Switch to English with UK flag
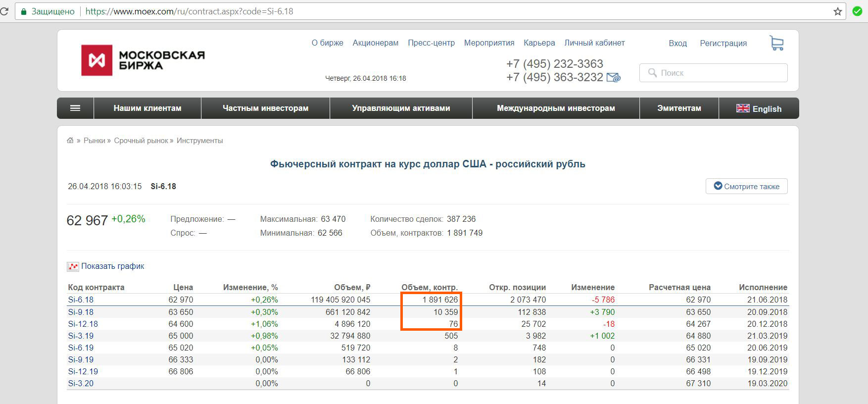The height and width of the screenshot is (404, 868). [759, 108]
